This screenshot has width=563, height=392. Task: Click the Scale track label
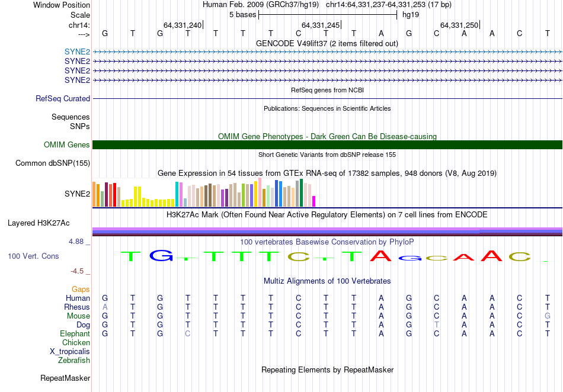pos(80,15)
